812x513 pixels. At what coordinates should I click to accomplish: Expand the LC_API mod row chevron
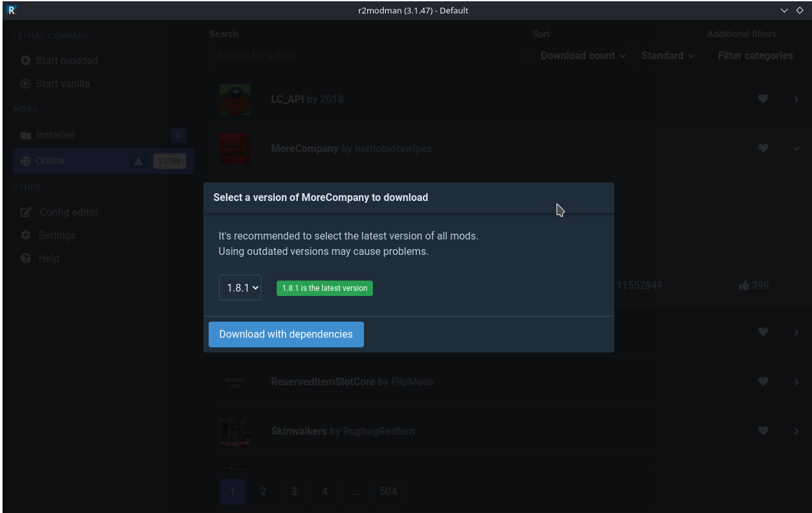click(x=796, y=100)
